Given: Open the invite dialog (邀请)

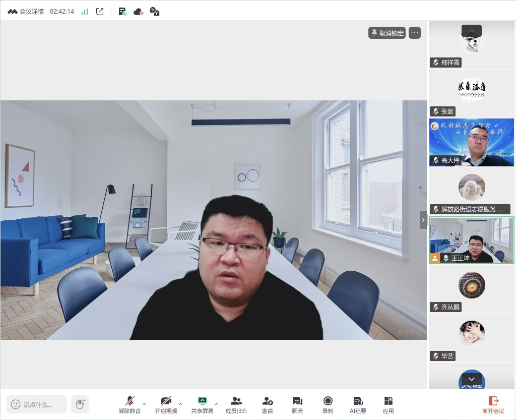Looking at the screenshot, I should tap(267, 404).
